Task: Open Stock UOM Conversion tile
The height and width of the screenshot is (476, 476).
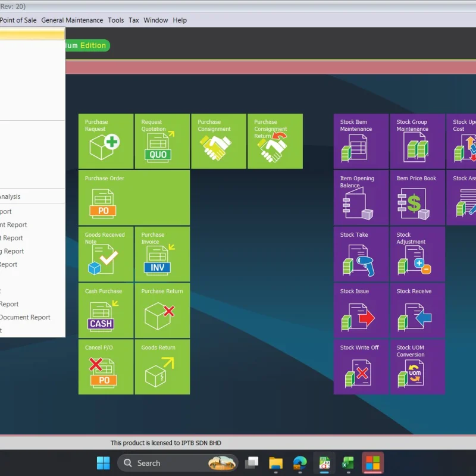Action: click(417, 367)
